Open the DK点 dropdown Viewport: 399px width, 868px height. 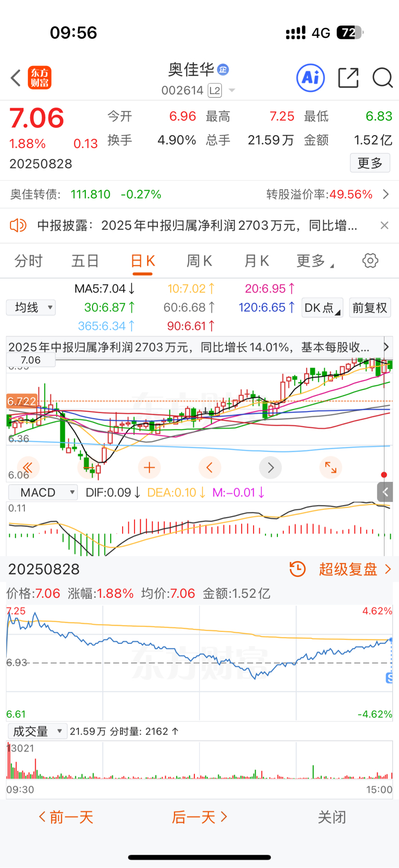[x=322, y=308]
